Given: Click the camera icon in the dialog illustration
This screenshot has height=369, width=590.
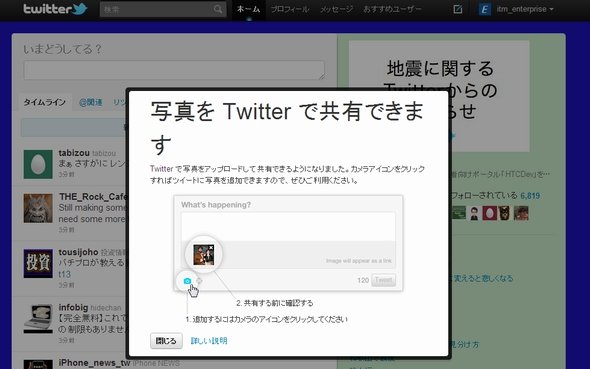Looking at the screenshot, I should (x=187, y=281).
